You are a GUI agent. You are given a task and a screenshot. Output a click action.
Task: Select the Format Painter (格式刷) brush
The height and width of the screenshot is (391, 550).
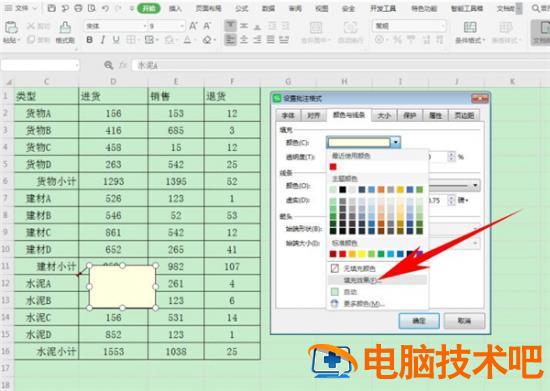65,28
